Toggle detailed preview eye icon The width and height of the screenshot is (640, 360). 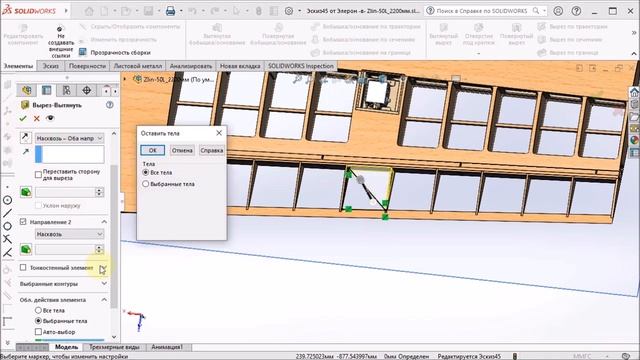click(50, 118)
